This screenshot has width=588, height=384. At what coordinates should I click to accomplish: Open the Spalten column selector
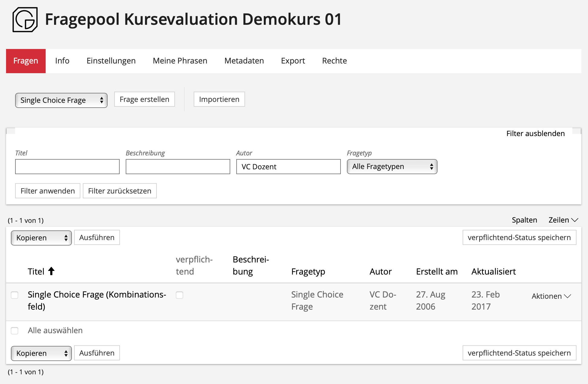(524, 220)
